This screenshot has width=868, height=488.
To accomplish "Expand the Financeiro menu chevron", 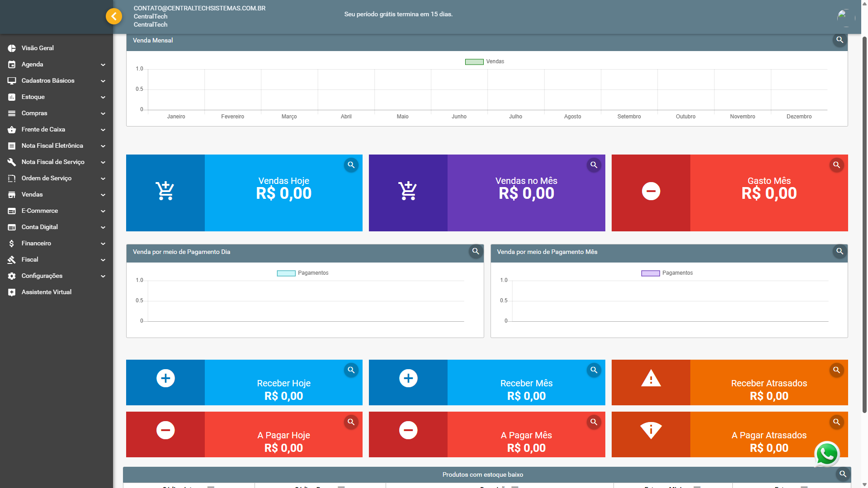I will point(103,244).
